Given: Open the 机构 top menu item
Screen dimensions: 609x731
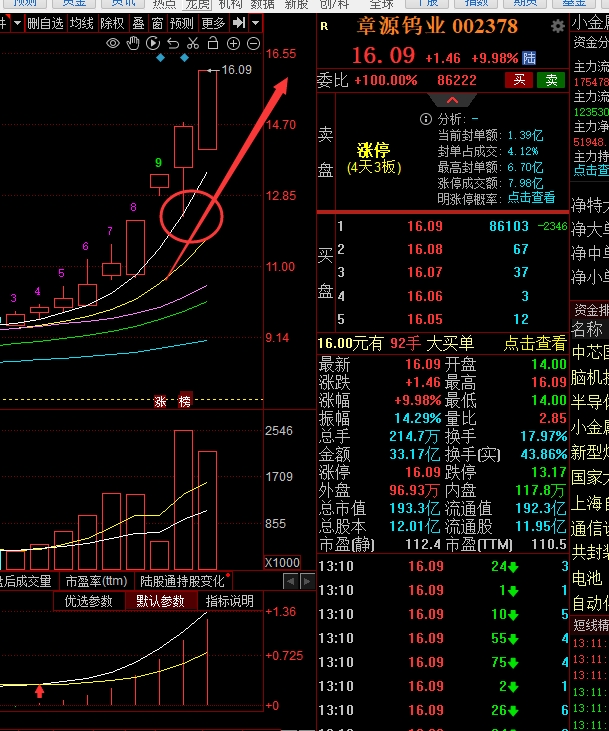Looking at the screenshot, I should pyautogui.click(x=230, y=5).
